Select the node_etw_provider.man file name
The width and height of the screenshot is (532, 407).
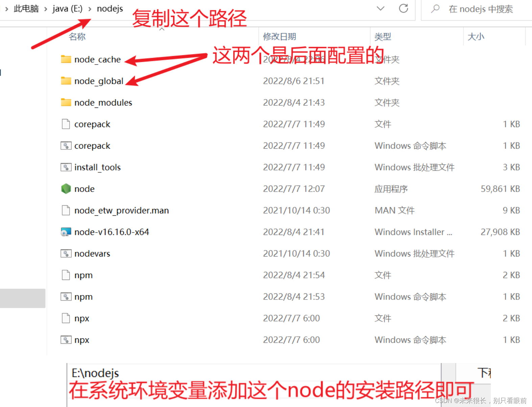tap(121, 211)
